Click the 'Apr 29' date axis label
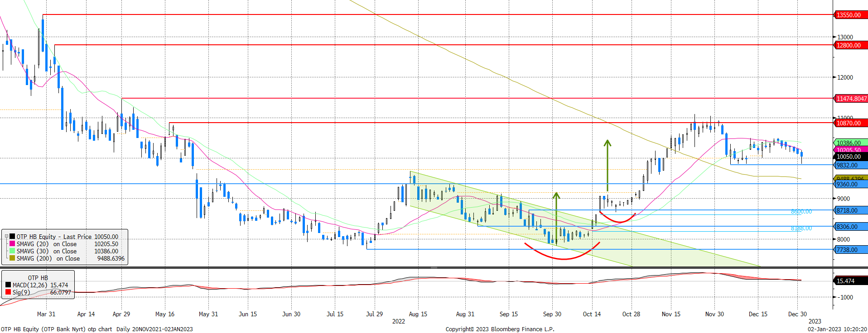 coord(121,314)
